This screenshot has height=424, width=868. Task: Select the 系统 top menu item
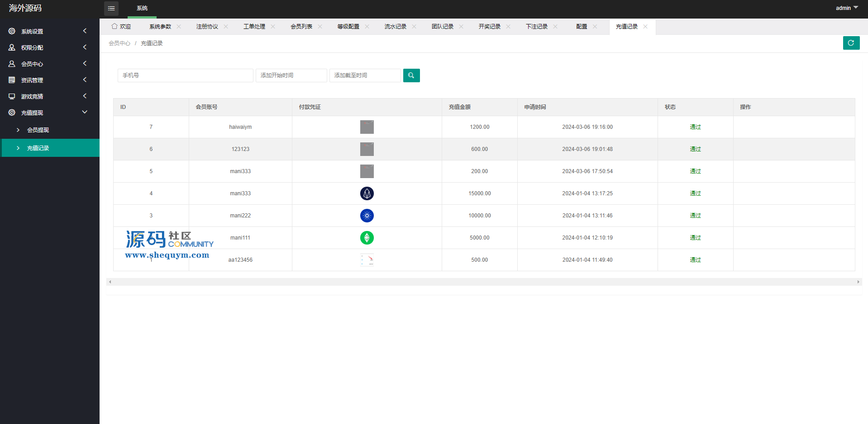pos(142,8)
